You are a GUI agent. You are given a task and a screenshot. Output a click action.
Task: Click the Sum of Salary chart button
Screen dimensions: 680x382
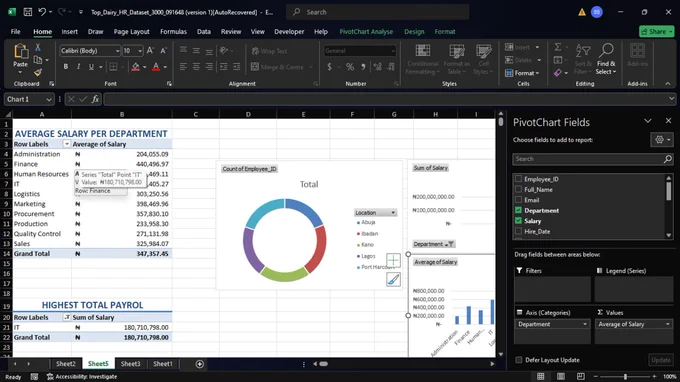click(x=430, y=168)
